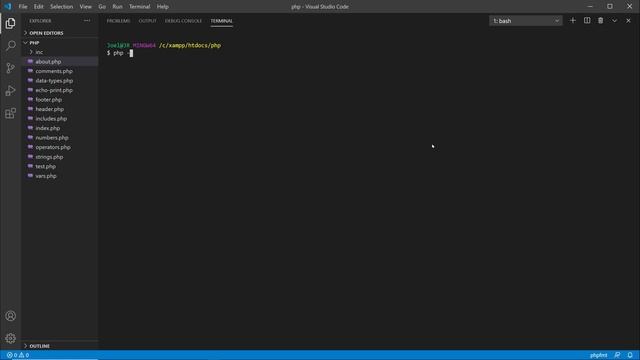Open operators.php file
This screenshot has width=640, height=360.
(60, 147)
